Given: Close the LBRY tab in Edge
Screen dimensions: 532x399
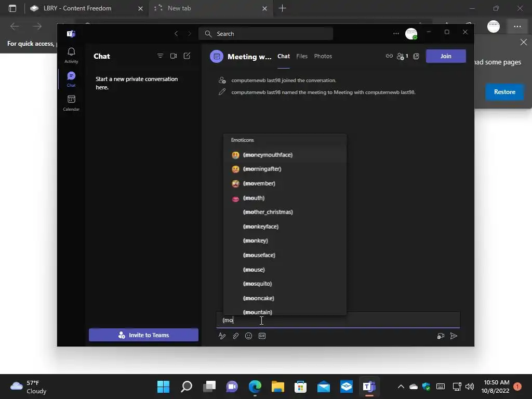Looking at the screenshot, I should (140, 8).
